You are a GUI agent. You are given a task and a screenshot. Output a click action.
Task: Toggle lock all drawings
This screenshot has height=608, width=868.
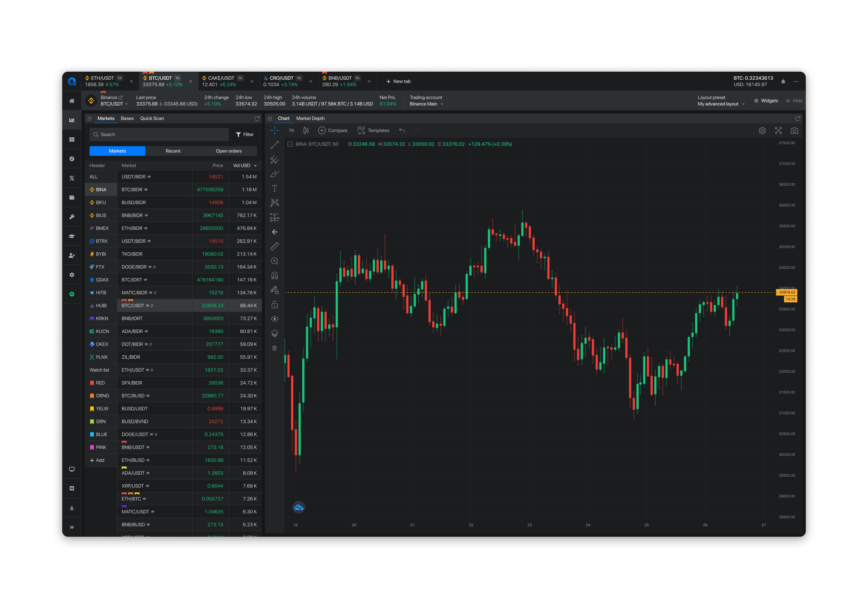[x=275, y=305]
